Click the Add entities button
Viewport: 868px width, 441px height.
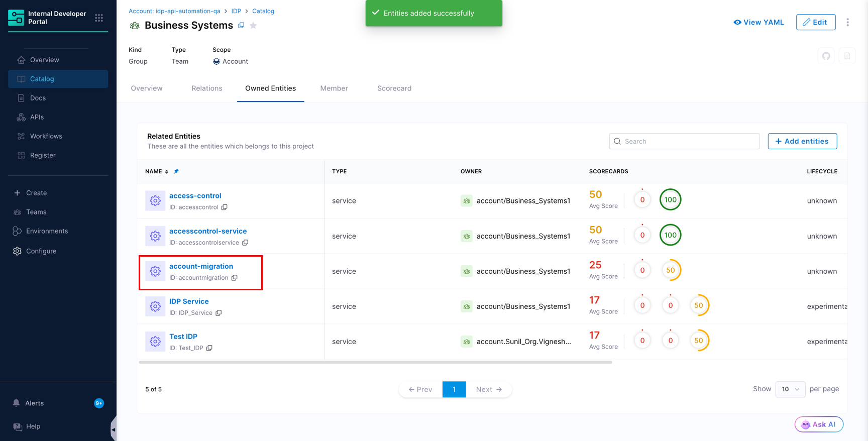click(802, 141)
